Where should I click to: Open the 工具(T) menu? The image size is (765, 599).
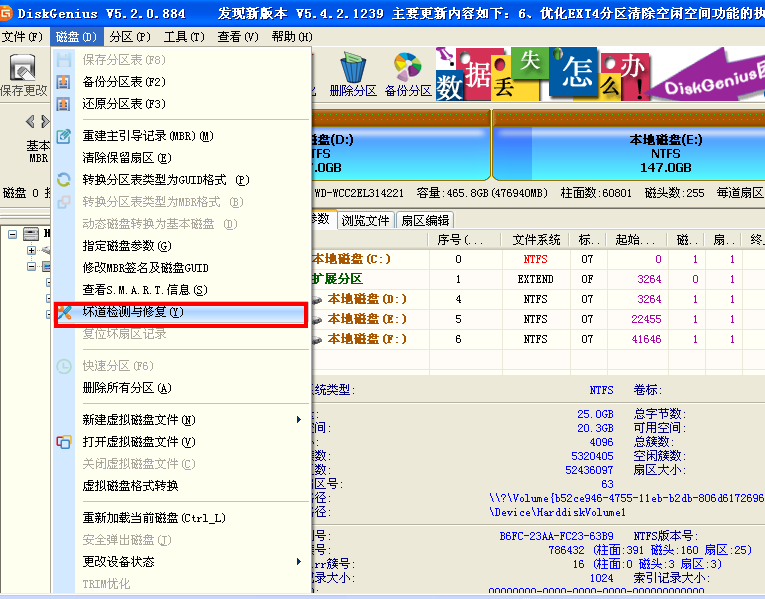[182, 37]
